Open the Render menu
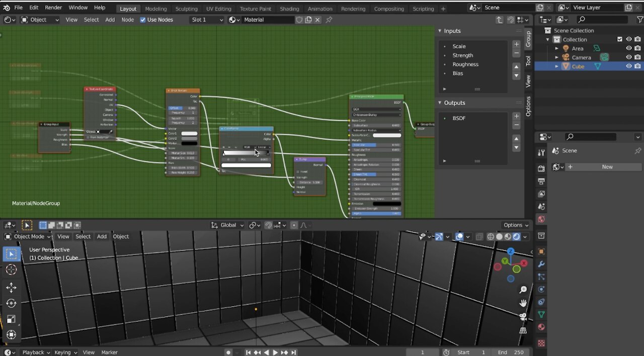The width and height of the screenshot is (644, 356). (x=53, y=8)
